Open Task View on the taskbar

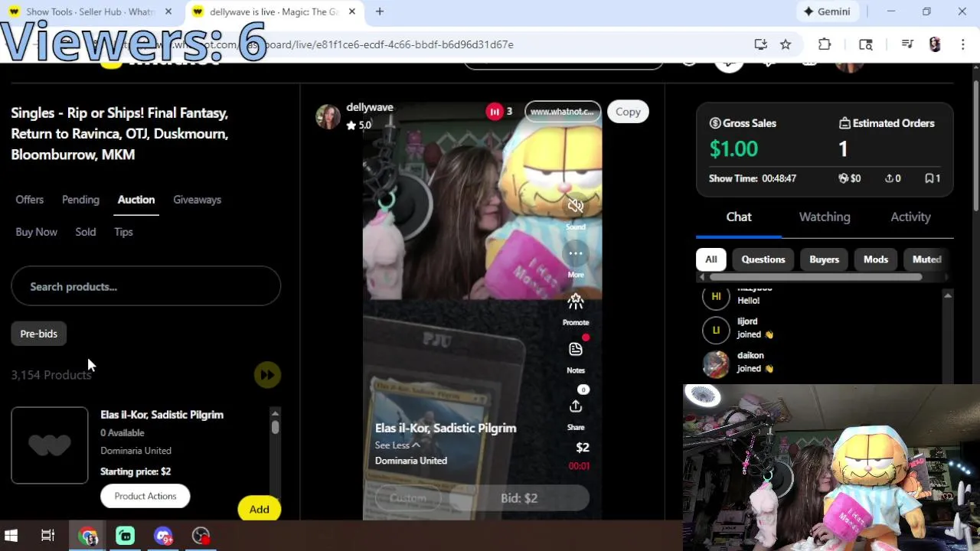coord(47,536)
